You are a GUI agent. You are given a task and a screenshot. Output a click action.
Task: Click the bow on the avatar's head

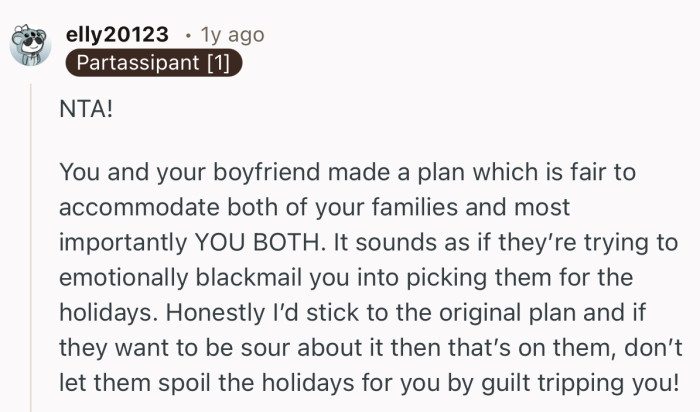pos(21,30)
